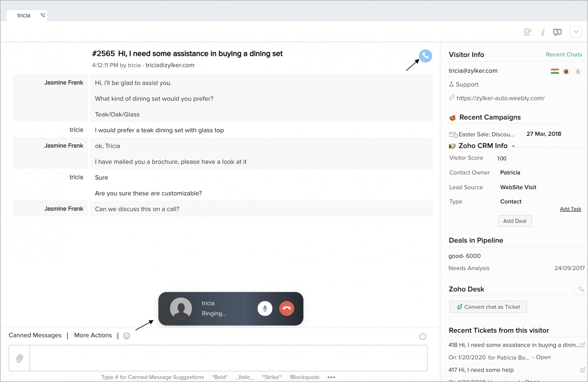The image size is (588, 382).
Task: Collapse the Zoho CRM Info arrow
Action: coord(513,146)
